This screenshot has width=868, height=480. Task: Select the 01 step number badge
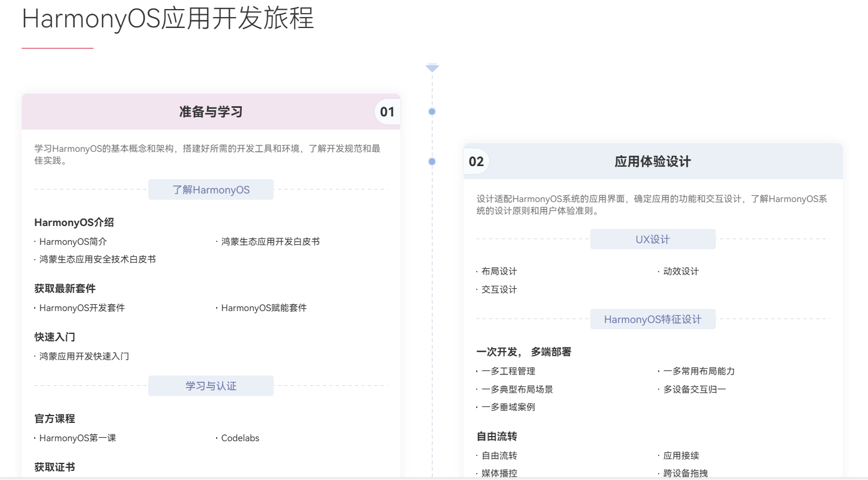tap(387, 112)
